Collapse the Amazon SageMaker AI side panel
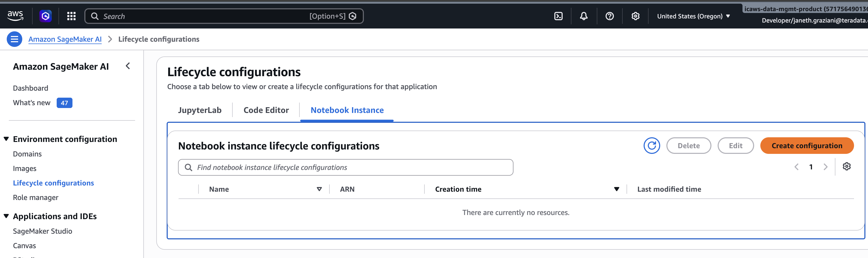The height and width of the screenshot is (258, 868). click(128, 66)
